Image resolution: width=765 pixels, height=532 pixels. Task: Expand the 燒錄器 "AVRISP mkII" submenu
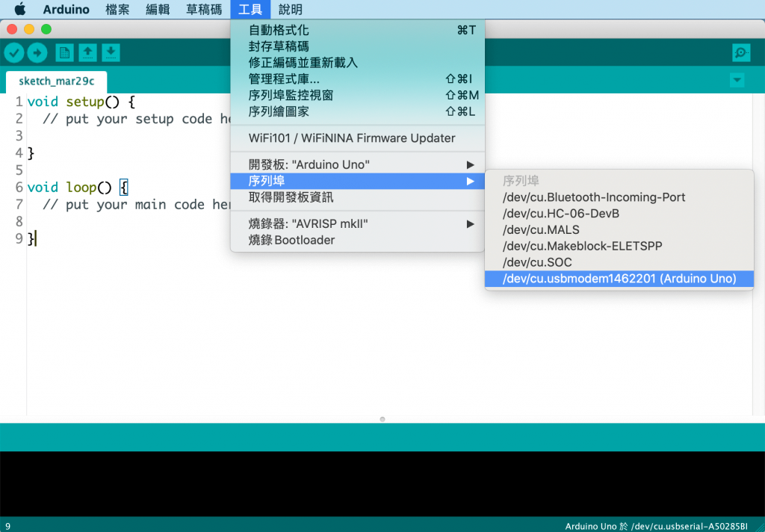[x=358, y=224]
